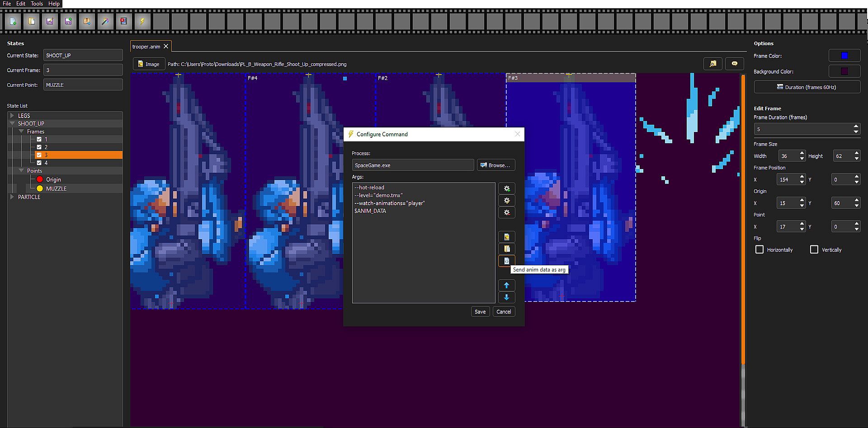Click the lightning bolt command icon
This screenshot has height=428, width=868.
pyautogui.click(x=142, y=21)
